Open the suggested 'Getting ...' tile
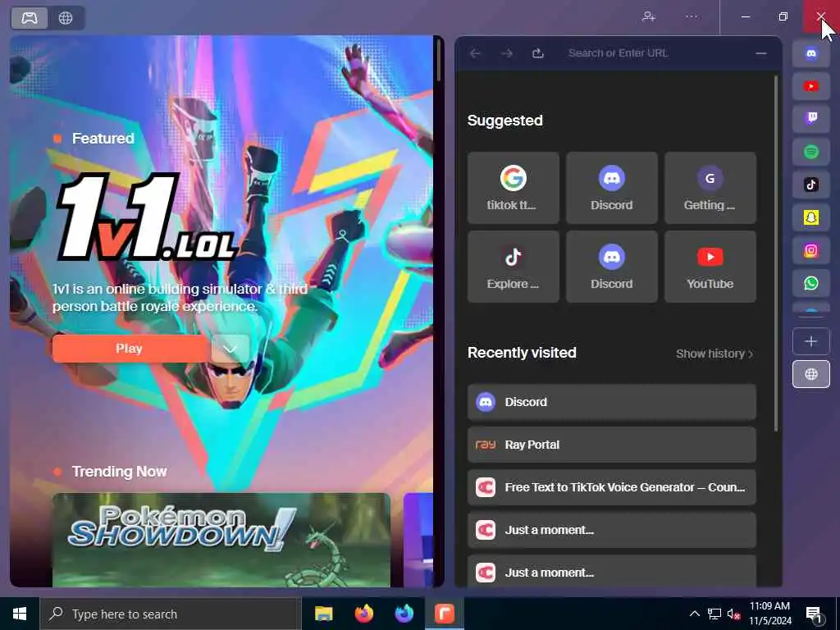 pyautogui.click(x=710, y=188)
